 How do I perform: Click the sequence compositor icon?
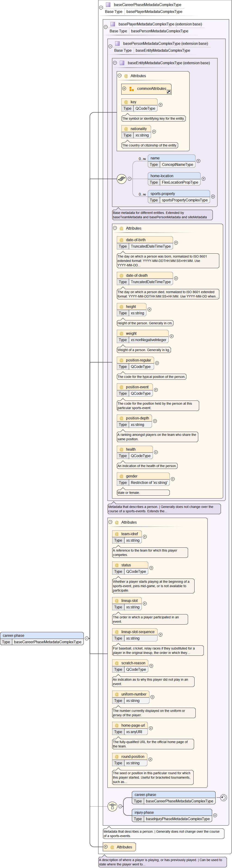121,179
